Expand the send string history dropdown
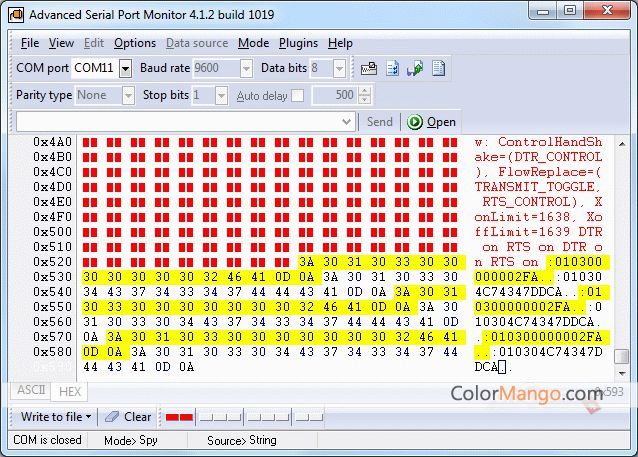The height and width of the screenshot is (457, 638). click(x=347, y=122)
